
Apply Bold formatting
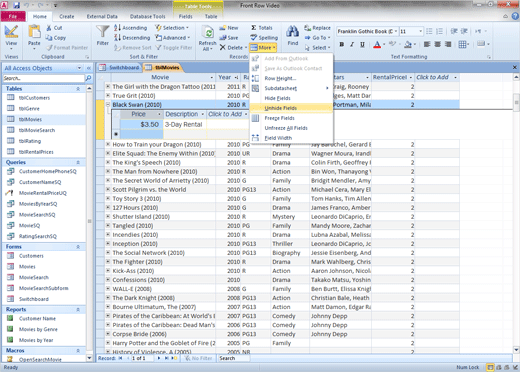coord(342,44)
